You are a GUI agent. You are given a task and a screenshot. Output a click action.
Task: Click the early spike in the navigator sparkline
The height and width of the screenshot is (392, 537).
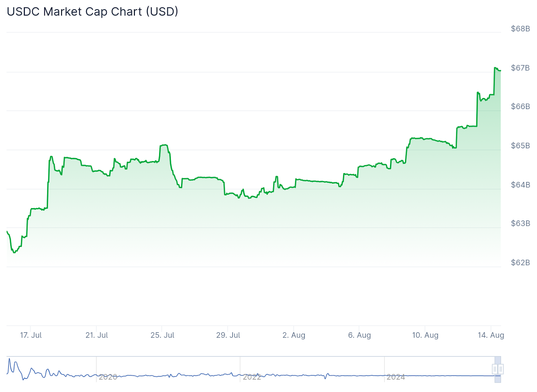tap(9, 360)
